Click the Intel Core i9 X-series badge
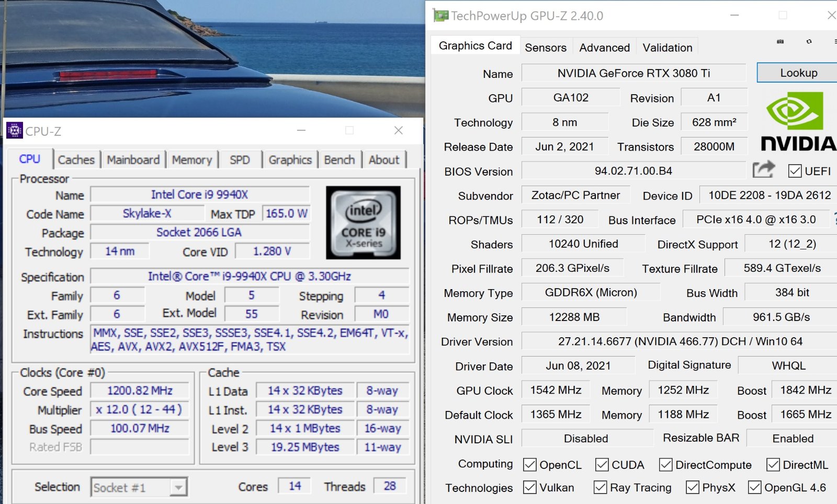The height and width of the screenshot is (504, 837). pos(363,223)
